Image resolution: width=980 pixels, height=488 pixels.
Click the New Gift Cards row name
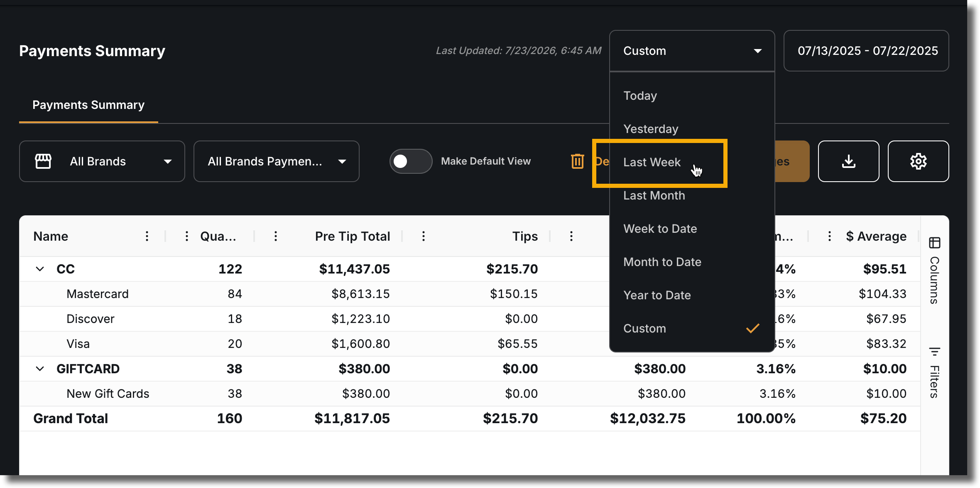click(108, 394)
